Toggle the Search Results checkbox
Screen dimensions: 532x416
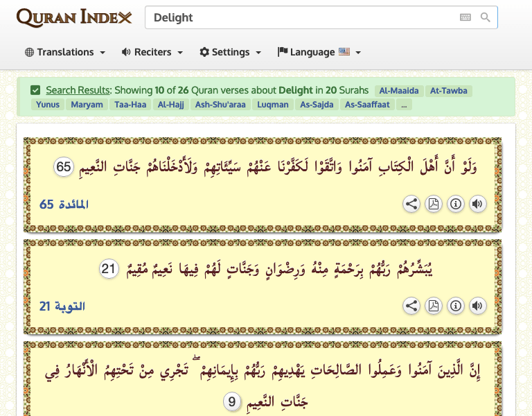(35, 90)
